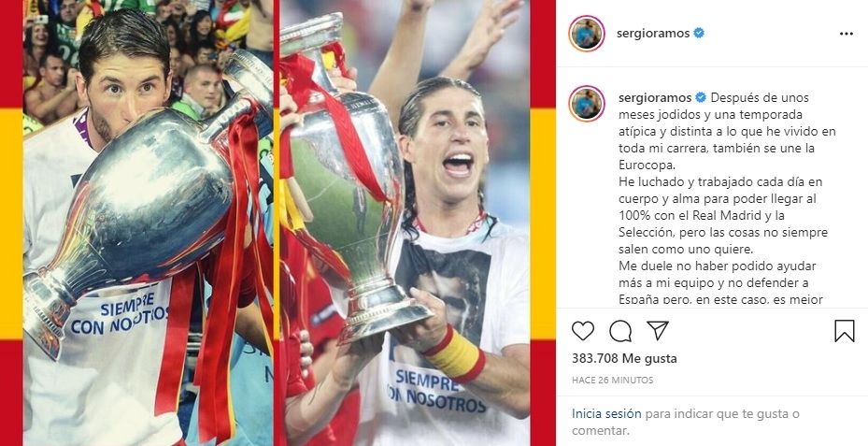This screenshot has width=868, height=446.
Task: View the 383.708 Me gusta likes list
Action: (x=624, y=358)
